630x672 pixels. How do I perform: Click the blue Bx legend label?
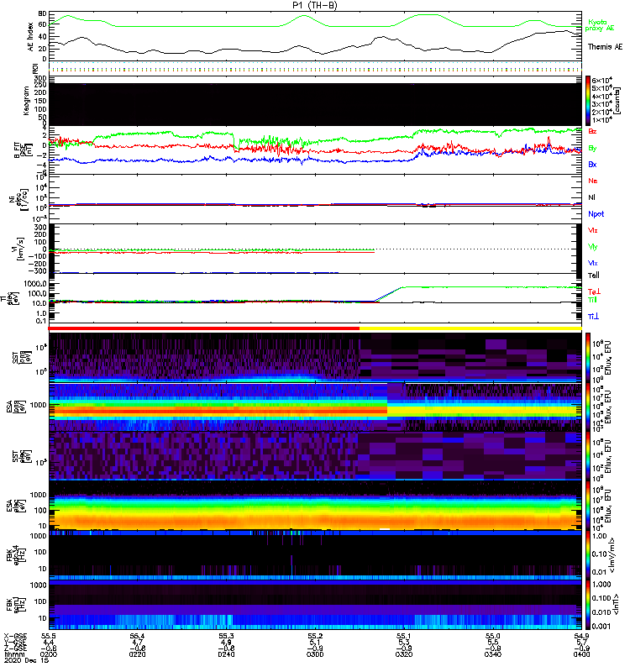coord(593,165)
